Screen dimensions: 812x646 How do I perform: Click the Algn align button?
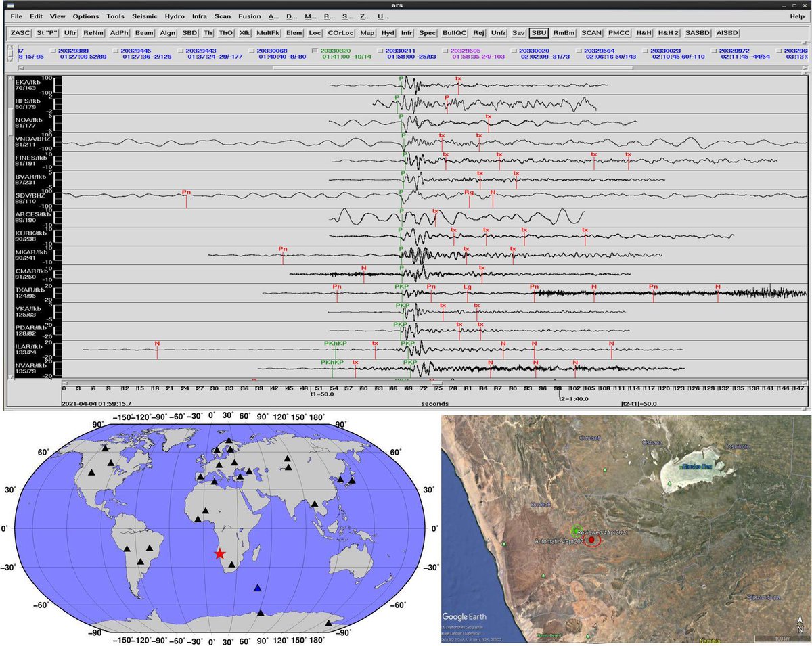(168, 32)
